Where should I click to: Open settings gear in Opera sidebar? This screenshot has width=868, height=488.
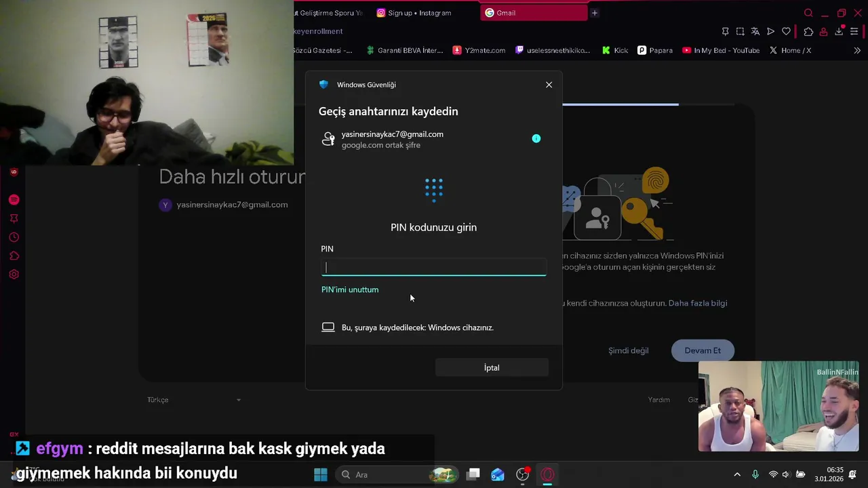point(14,274)
